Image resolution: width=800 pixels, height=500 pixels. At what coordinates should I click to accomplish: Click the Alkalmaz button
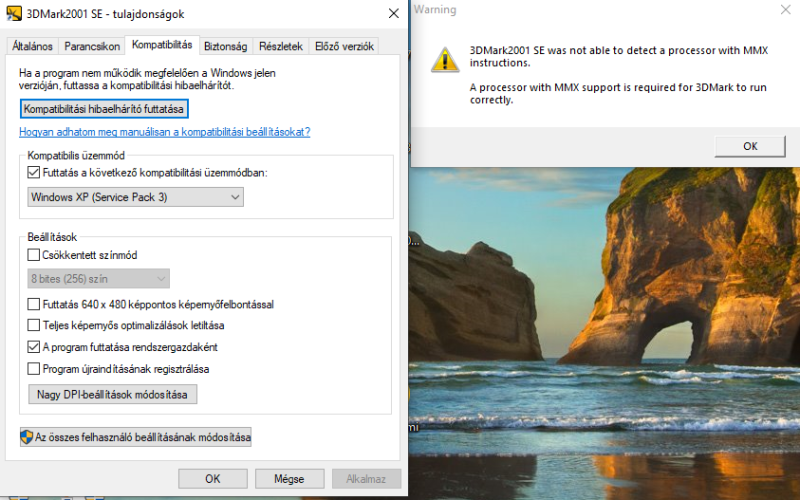click(x=366, y=479)
